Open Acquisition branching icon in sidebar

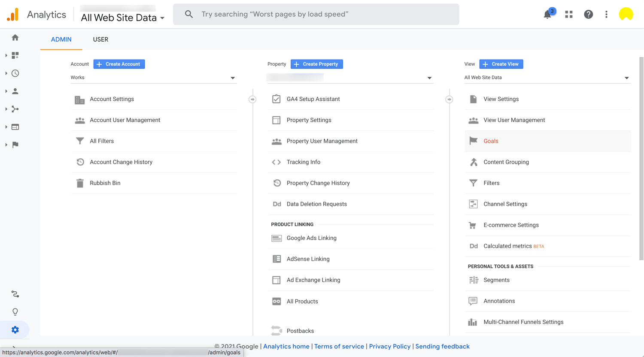pos(15,109)
